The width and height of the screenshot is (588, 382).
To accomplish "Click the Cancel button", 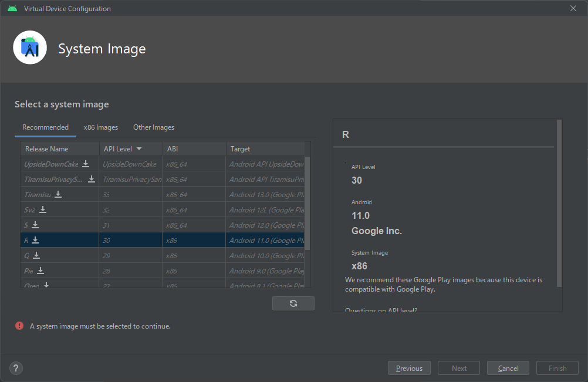I will coord(508,368).
